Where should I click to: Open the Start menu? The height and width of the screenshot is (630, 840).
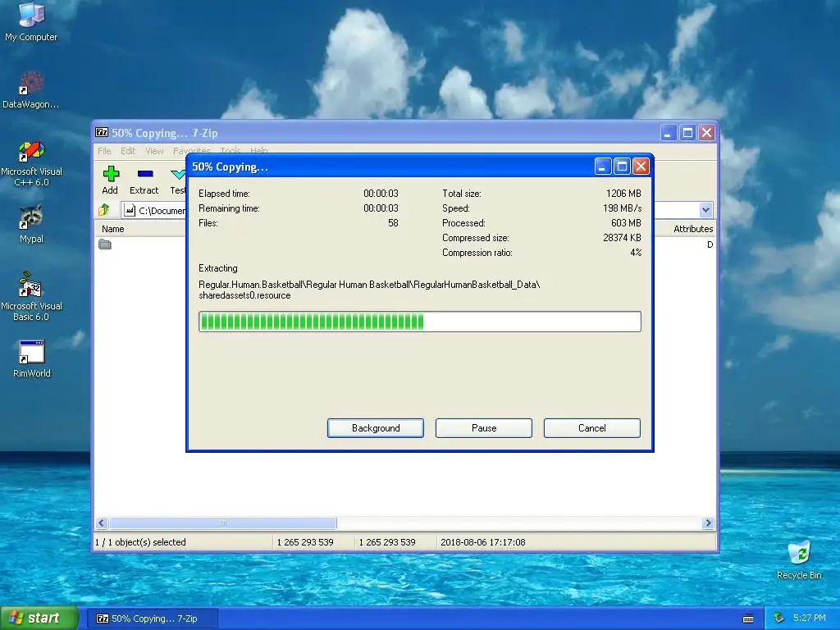pyautogui.click(x=39, y=619)
